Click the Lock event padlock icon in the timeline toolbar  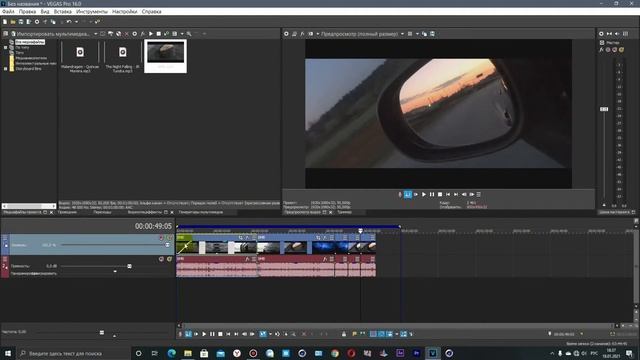344,334
